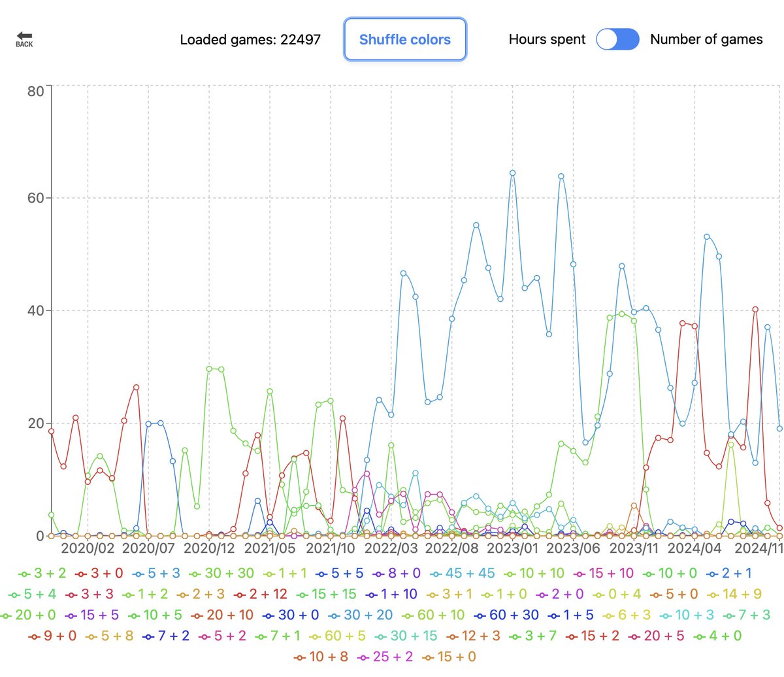Click the 2021/10 x-axis label
Screen dimensions: 784x677
coord(331,548)
